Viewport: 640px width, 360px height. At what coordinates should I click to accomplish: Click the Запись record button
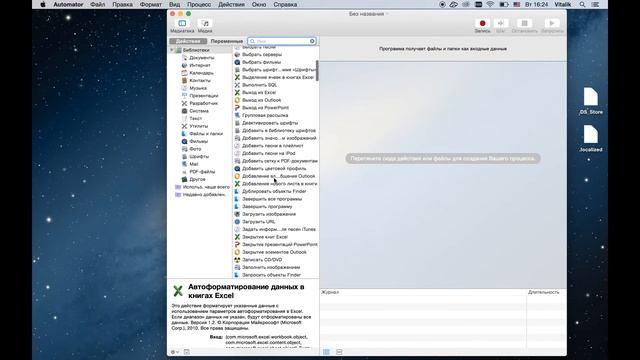(x=482, y=25)
